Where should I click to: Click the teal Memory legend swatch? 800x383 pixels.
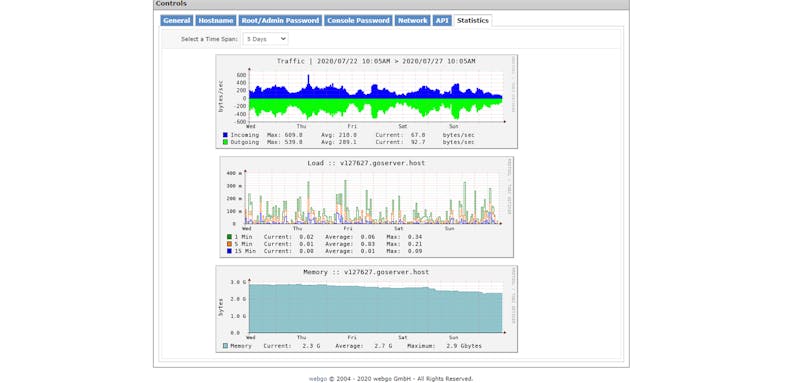pyautogui.click(x=225, y=346)
